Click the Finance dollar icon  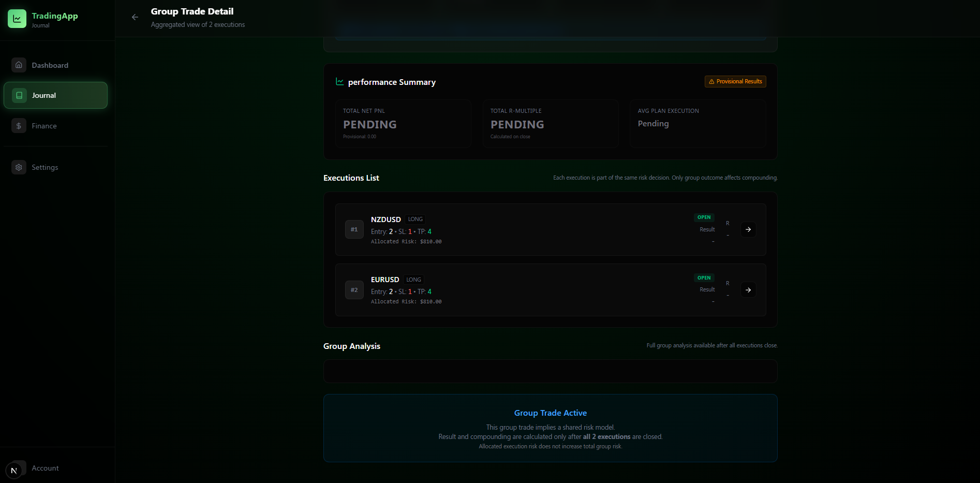coord(19,125)
